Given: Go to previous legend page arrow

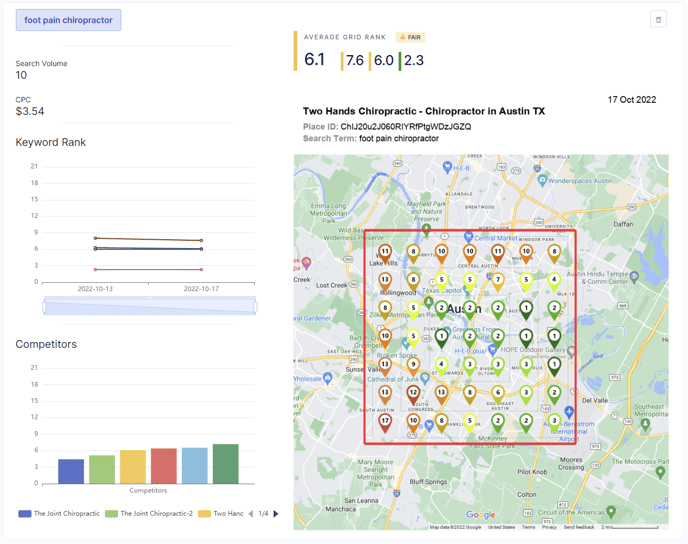Looking at the screenshot, I should [x=250, y=514].
